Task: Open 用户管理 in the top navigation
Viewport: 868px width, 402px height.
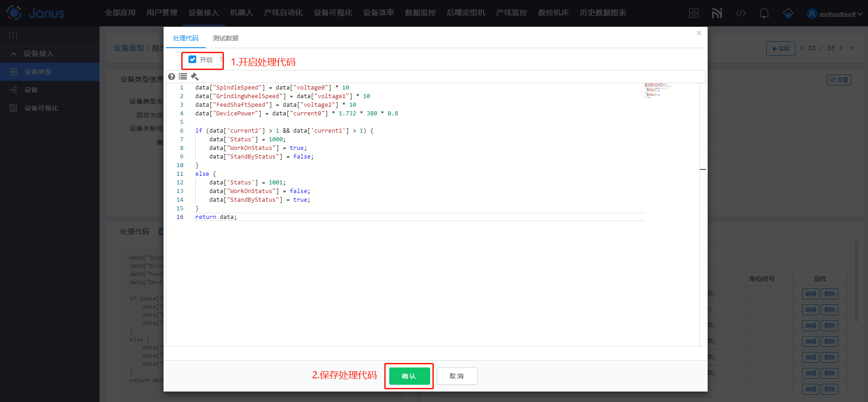Action: pyautogui.click(x=162, y=13)
